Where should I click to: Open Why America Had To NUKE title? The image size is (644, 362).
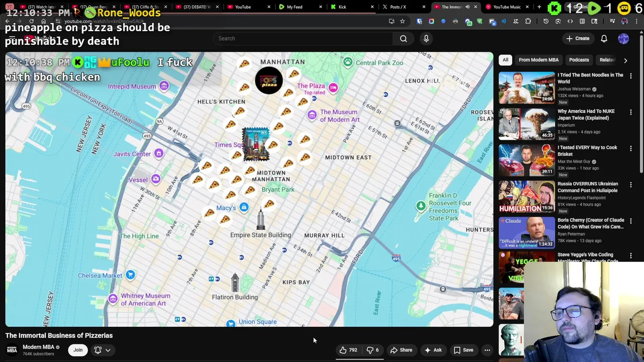586,114
